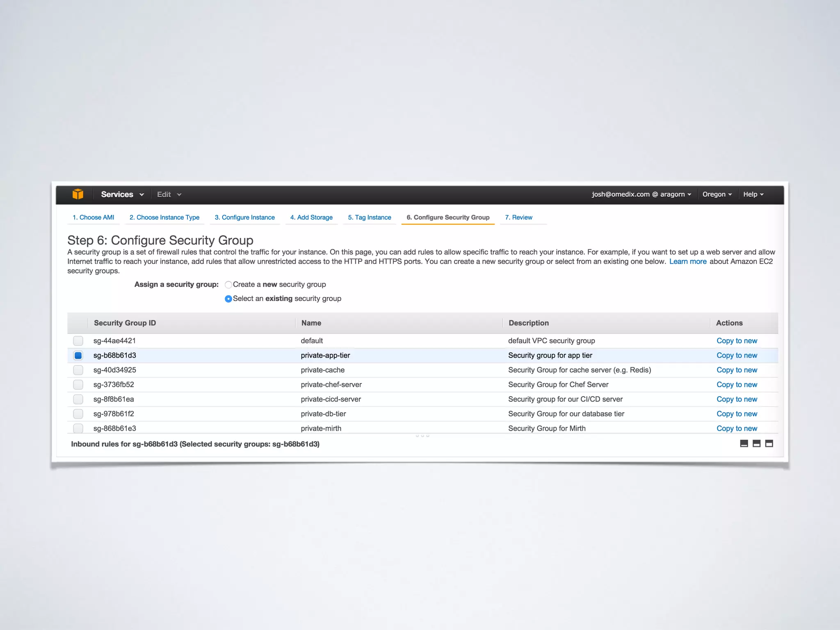Open the Services dropdown menu
840x630 pixels.
coord(122,194)
